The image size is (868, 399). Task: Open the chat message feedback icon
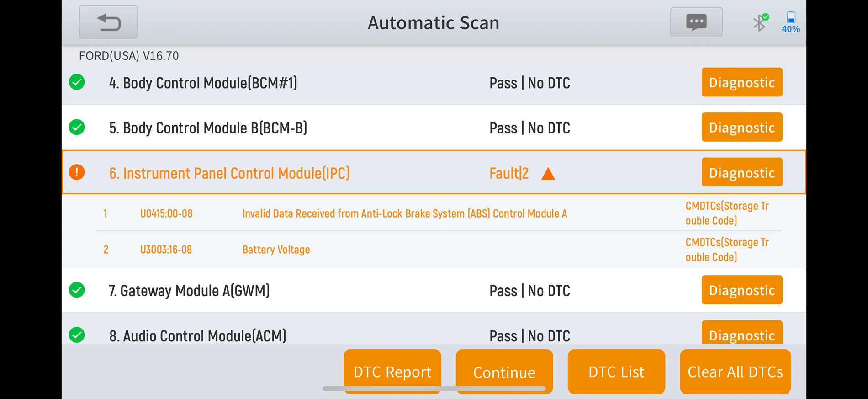[696, 22]
